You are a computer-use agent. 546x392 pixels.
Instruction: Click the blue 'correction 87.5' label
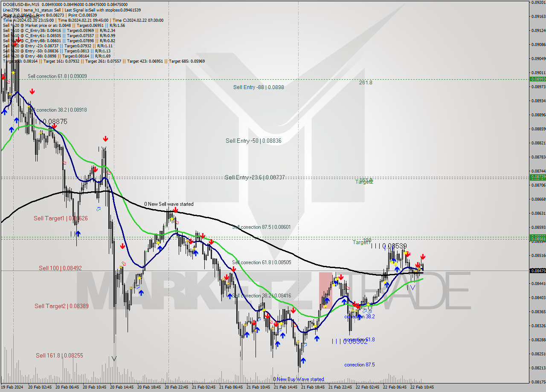[360, 365]
